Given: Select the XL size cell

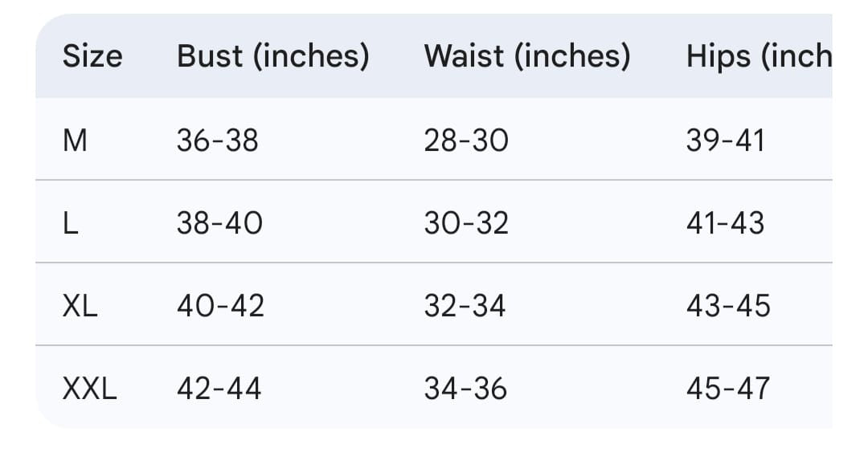Looking at the screenshot, I should [x=80, y=306].
